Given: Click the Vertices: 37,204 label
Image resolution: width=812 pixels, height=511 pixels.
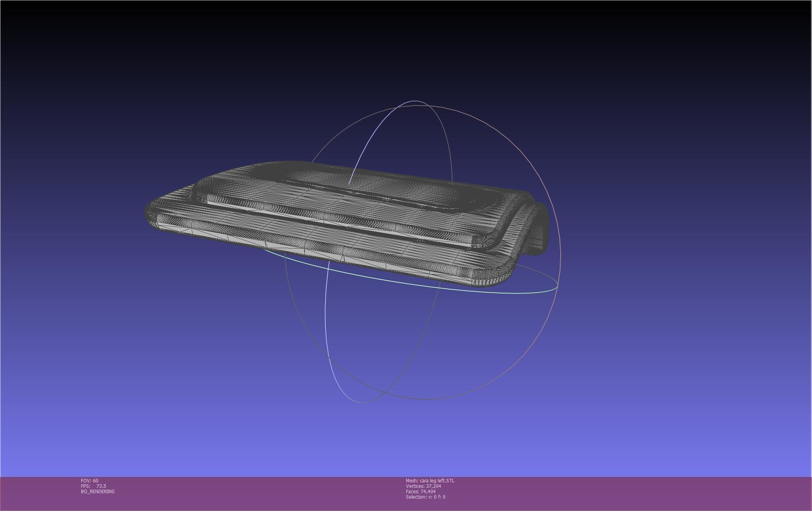Looking at the screenshot, I should [x=423, y=486].
